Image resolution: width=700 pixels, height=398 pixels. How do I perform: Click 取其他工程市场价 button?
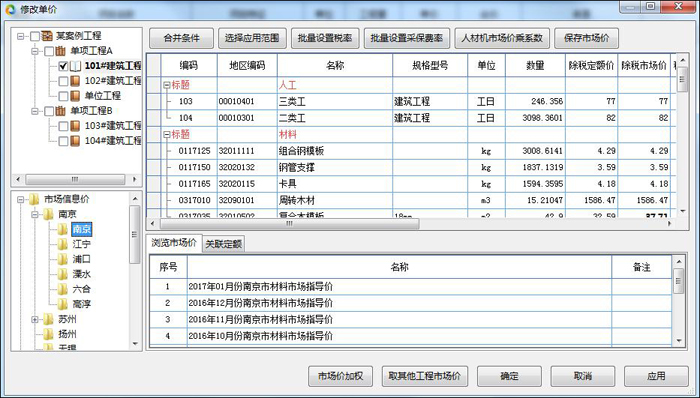(425, 376)
